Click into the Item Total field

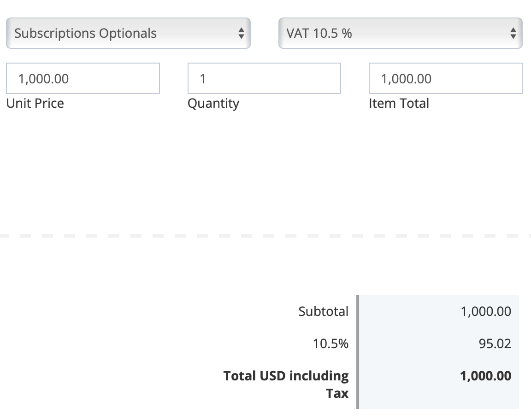[445, 79]
